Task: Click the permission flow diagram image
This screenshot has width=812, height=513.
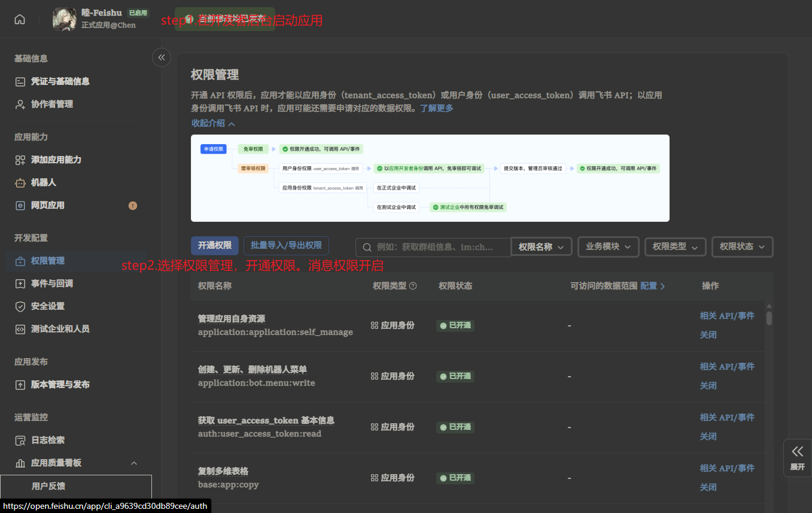Action: click(x=430, y=178)
